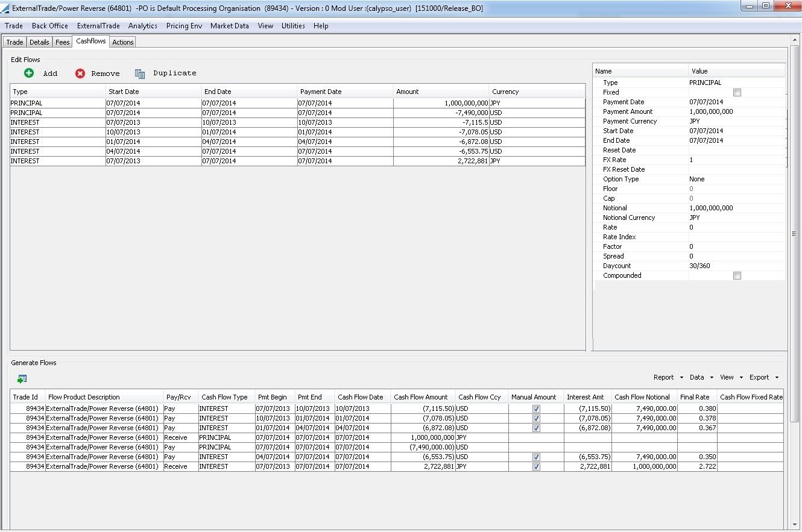Viewport: 802px width, 532px height.
Task: Open the Data dropdown
Action: [x=701, y=377]
